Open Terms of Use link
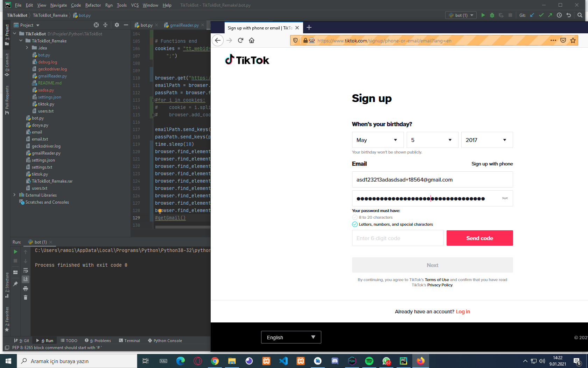The image size is (588, 368). coord(437,280)
